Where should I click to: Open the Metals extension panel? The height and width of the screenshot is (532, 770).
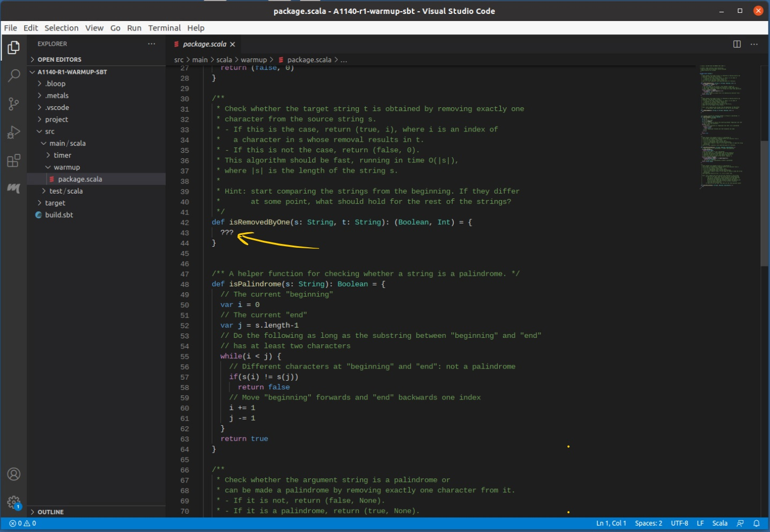tap(14, 188)
